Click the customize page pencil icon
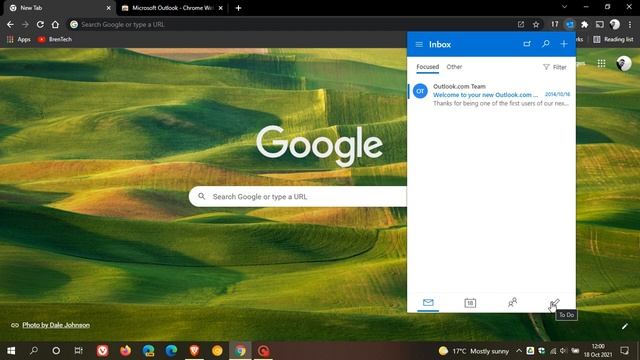Image resolution: width=640 pixels, height=360 pixels. coord(624,326)
